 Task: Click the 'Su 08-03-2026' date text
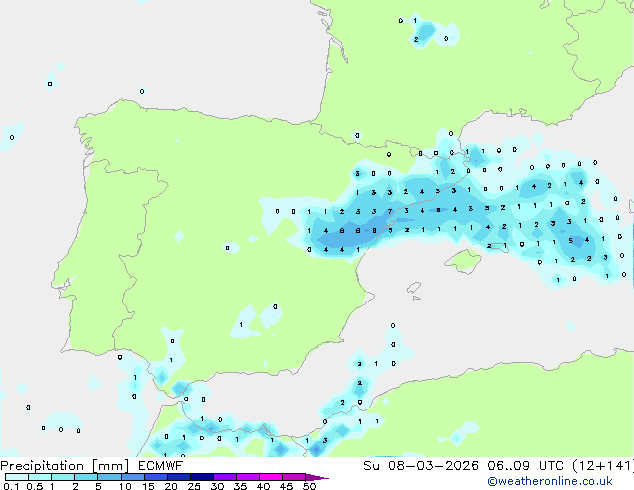pos(421,466)
